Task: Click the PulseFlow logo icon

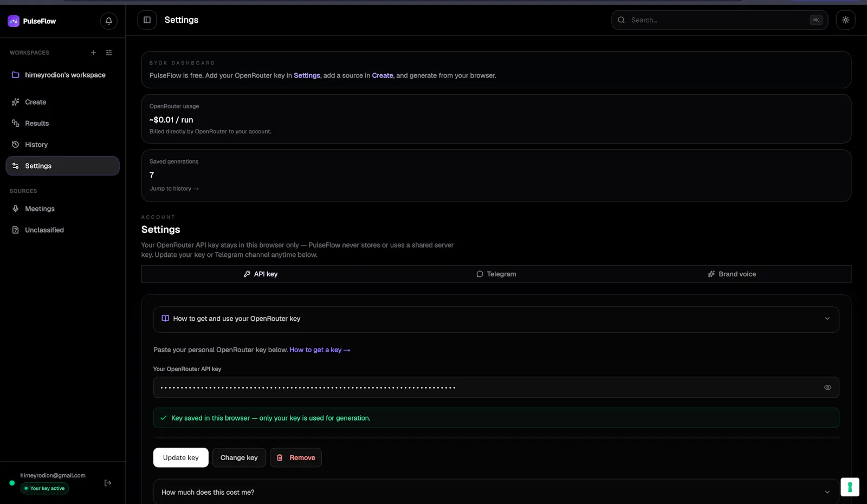Action: point(14,21)
